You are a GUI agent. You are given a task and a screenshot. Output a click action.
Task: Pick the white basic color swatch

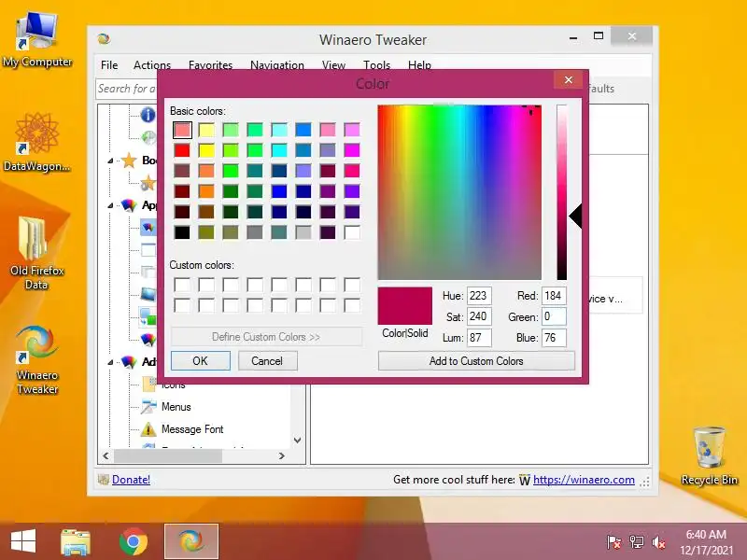(x=352, y=232)
